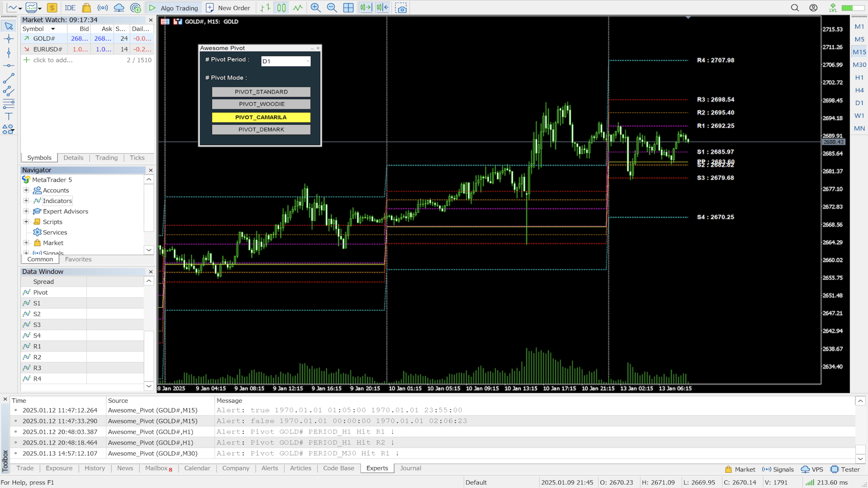Expand the Market tree node in Navigator
Viewport: 868px width, 488px height.
(x=26, y=243)
